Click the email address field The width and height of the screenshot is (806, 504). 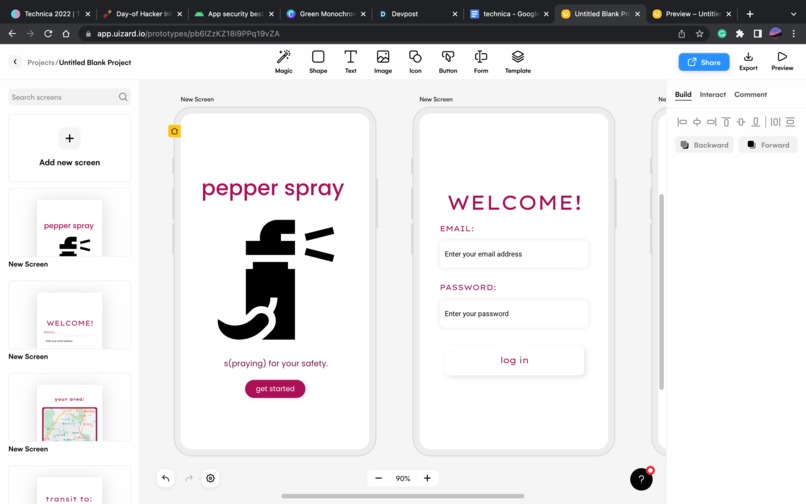click(x=514, y=254)
